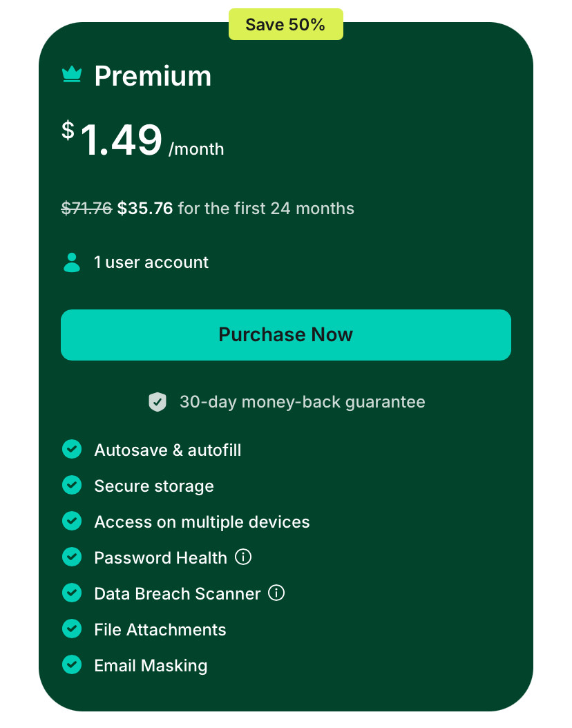
Task: Click the $1.49 per month price
Action: 143,140
